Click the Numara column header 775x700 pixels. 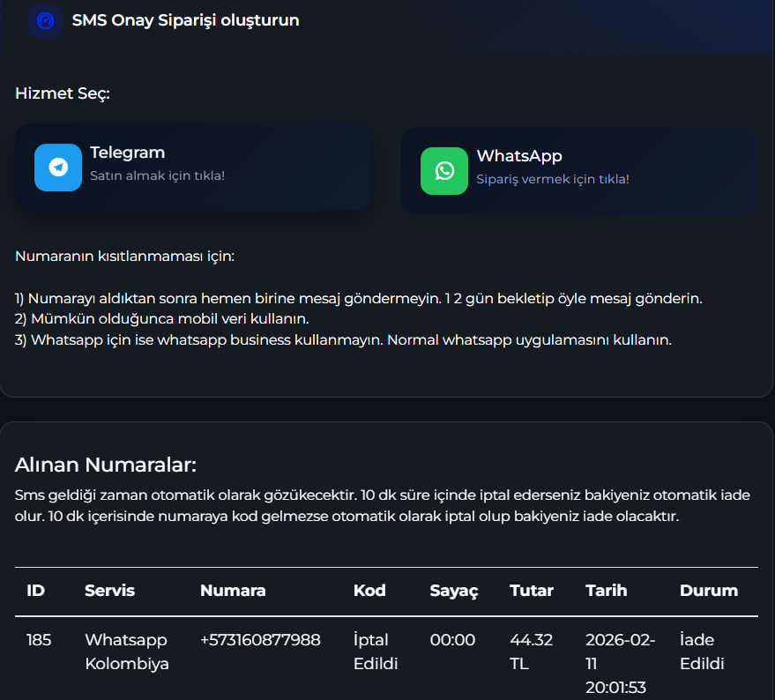coord(233,591)
